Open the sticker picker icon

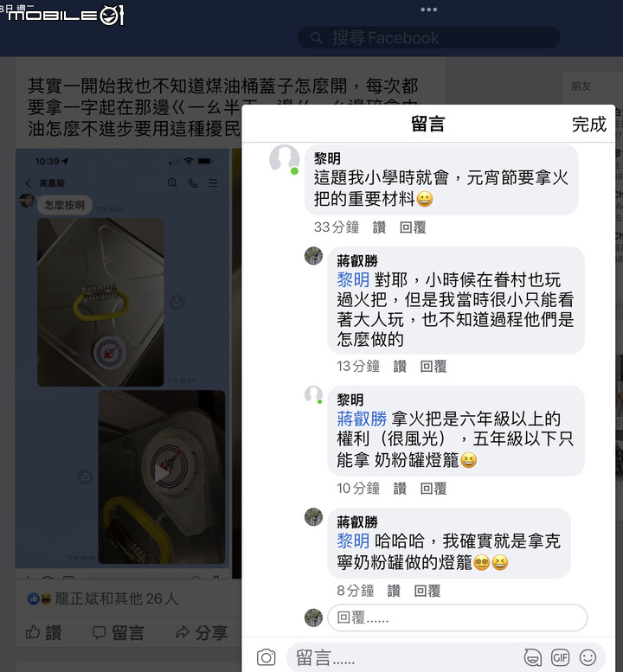click(532, 657)
